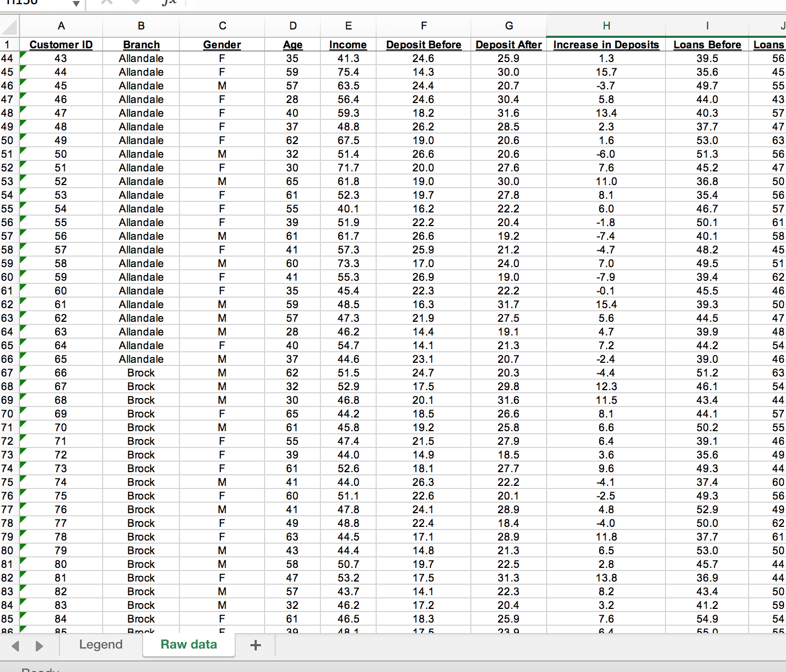Select the Increase in Deposits cell -7.9
The width and height of the screenshot is (786, 672).
(x=606, y=277)
